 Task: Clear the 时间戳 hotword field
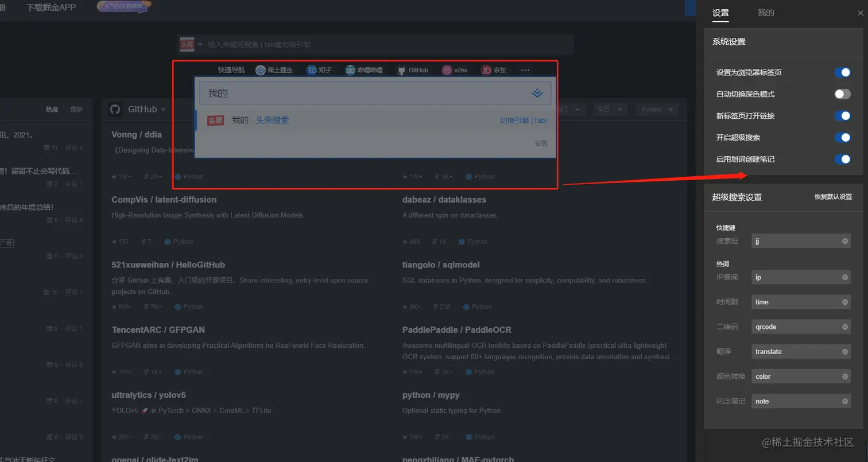(x=845, y=302)
